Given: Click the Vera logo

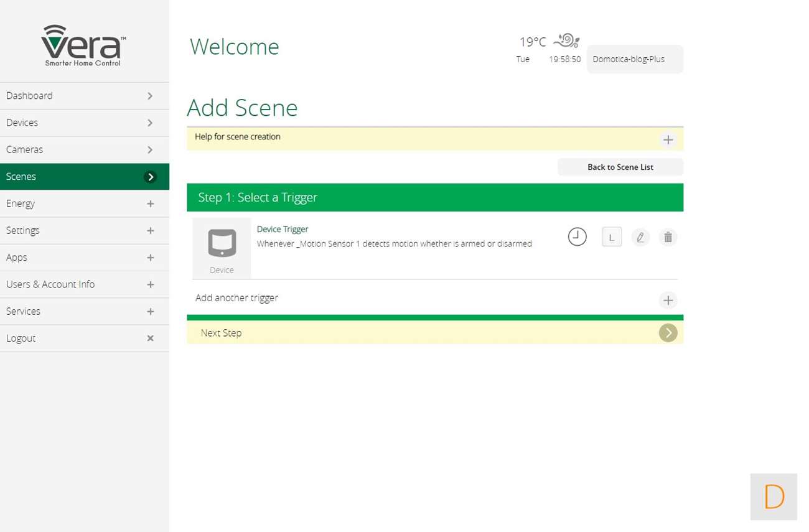Looking at the screenshot, I should click(83, 45).
